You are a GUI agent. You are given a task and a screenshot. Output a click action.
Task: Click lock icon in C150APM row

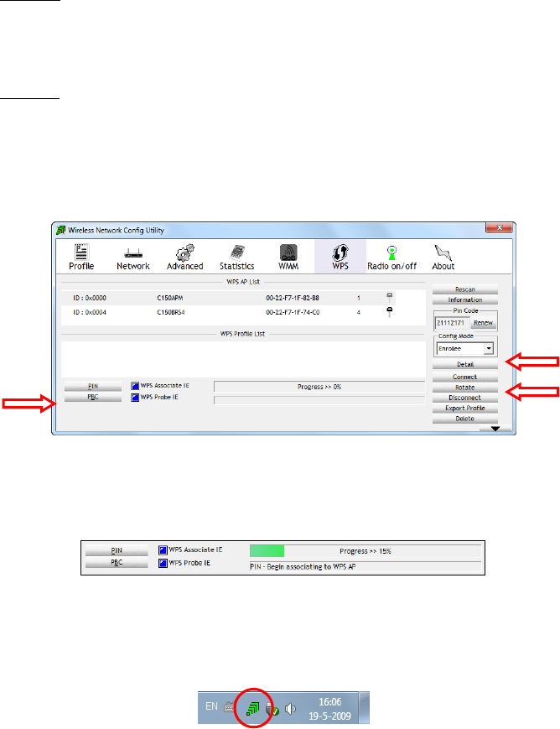tap(390, 298)
